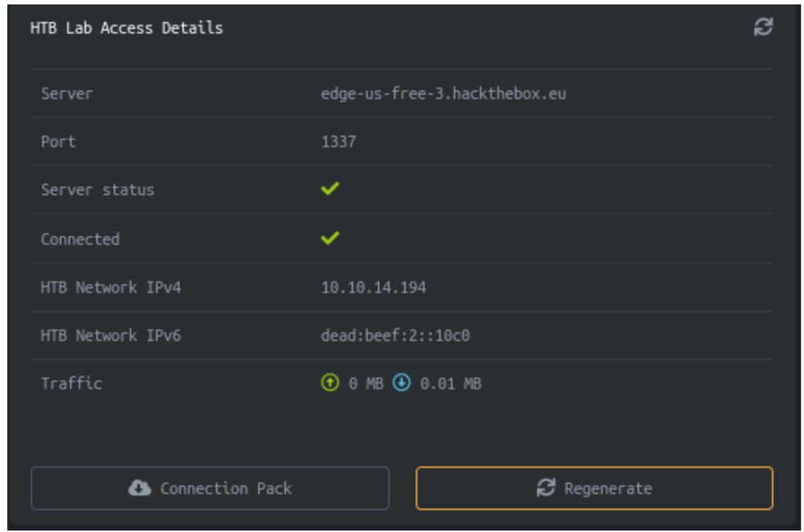Select the server hostname edge-us-free-3.hackthebox.eu
The width and height of the screenshot is (804, 532).
(444, 93)
